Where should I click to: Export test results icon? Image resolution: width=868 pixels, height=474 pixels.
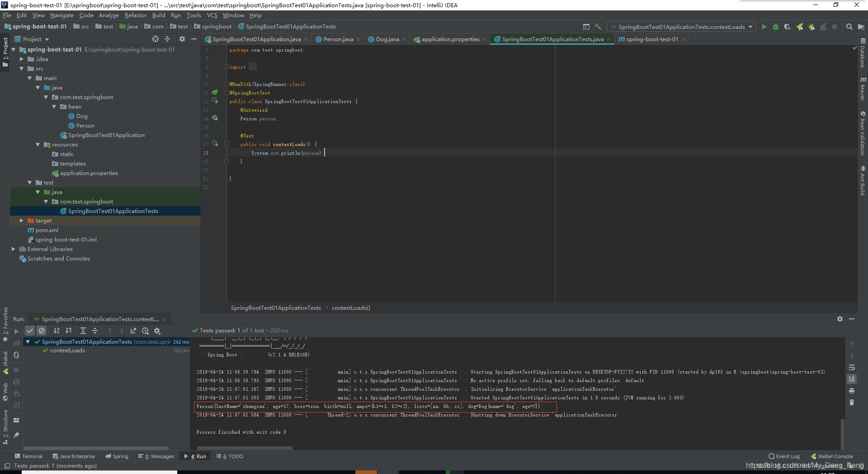133,331
